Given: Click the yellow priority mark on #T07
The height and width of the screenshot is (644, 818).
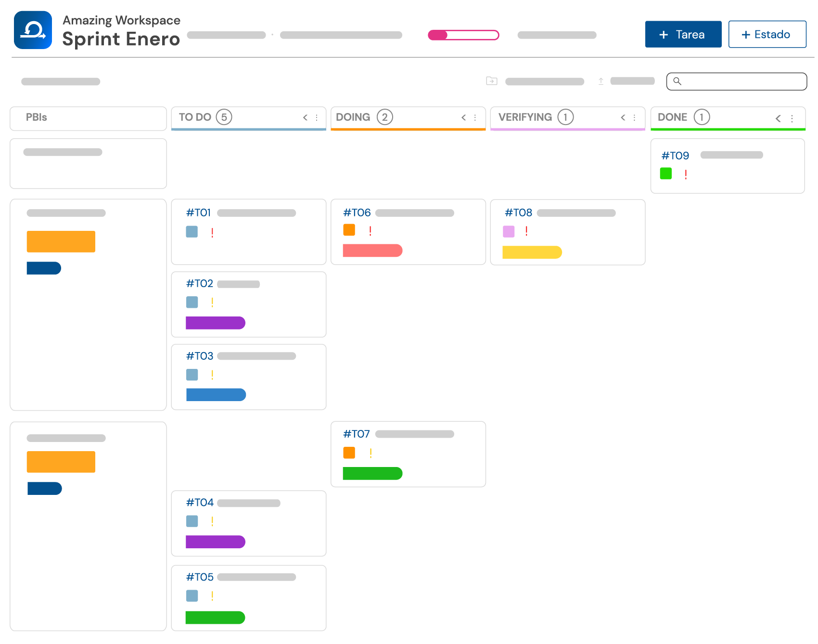Looking at the screenshot, I should (x=371, y=453).
